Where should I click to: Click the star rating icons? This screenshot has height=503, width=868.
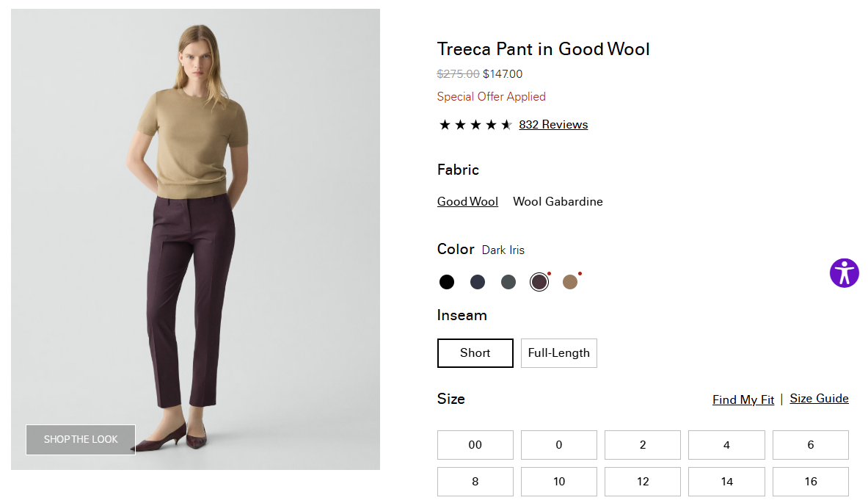coord(475,125)
